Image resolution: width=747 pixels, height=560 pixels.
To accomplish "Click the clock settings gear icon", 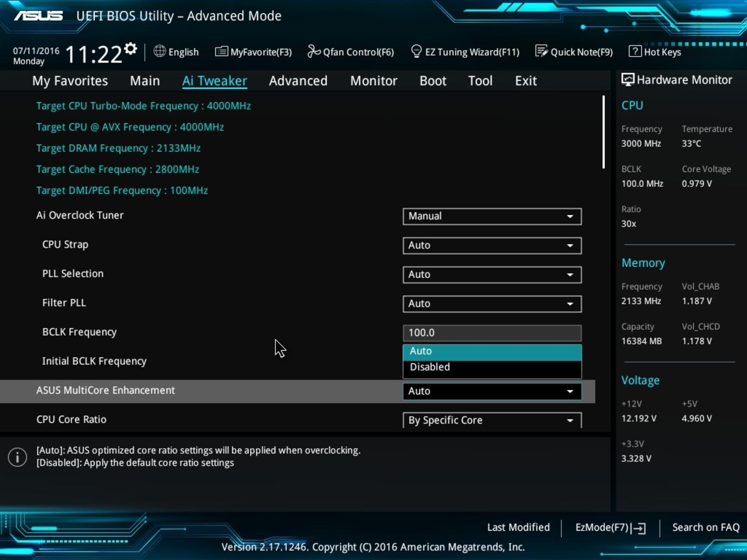I will pos(130,49).
